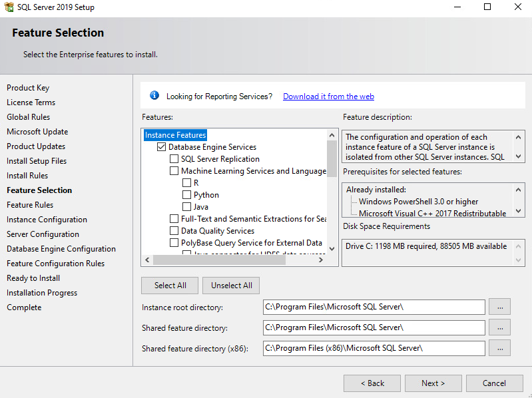
Task: Click the features list horizontal scrollbar thumb
Action: coord(219,260)
